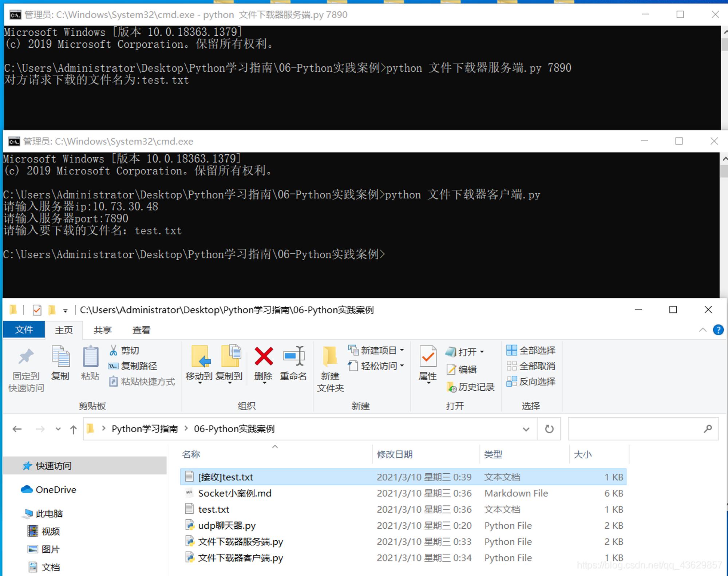The height and width of the screenshot is (576, 728).
Task: Switch to the View (查看) tab
Action: 141,330
